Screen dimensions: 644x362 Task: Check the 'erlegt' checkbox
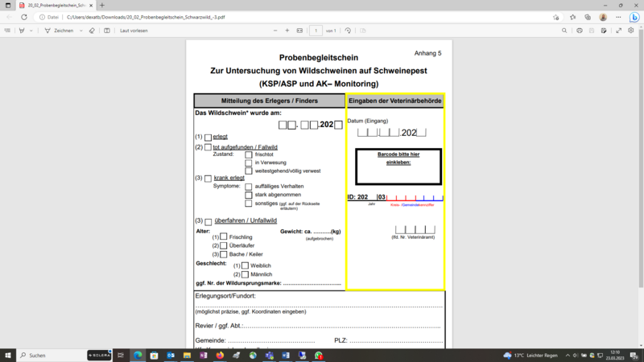point(208,138)
